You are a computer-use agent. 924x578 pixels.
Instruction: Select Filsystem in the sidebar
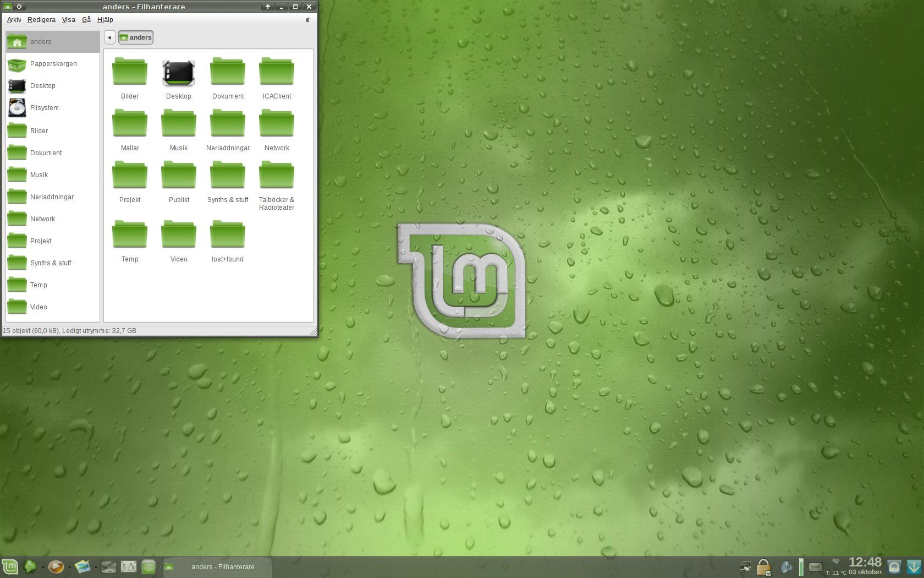[43, 108]
